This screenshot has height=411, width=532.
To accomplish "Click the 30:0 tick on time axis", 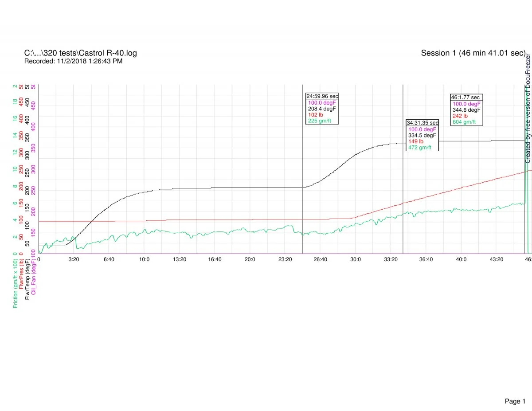I will pos(356,259).
